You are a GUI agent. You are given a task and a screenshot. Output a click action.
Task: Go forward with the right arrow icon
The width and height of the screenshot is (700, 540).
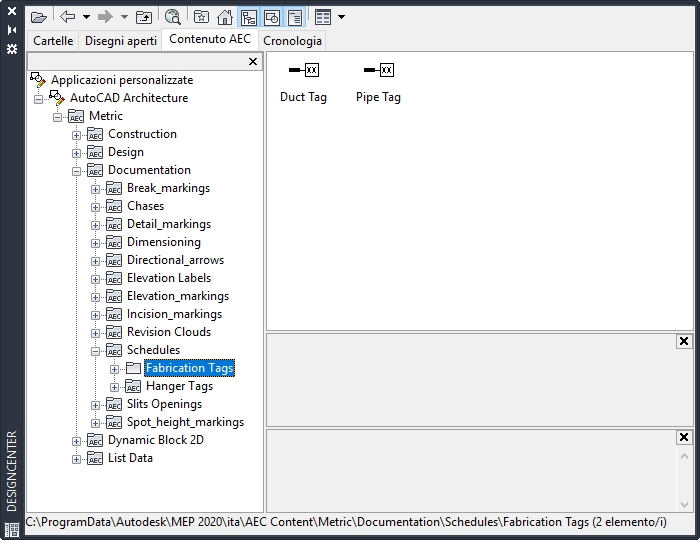point(105,17)
